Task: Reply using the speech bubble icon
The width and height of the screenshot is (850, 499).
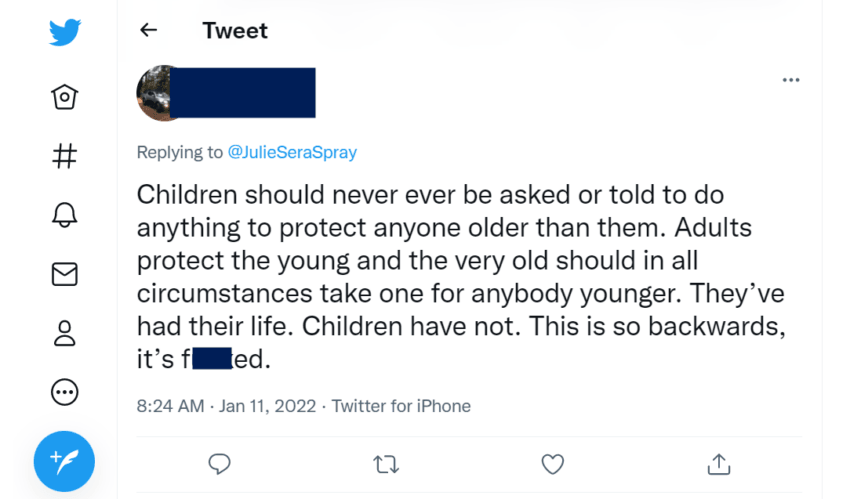Action: [x=220, y=463]
